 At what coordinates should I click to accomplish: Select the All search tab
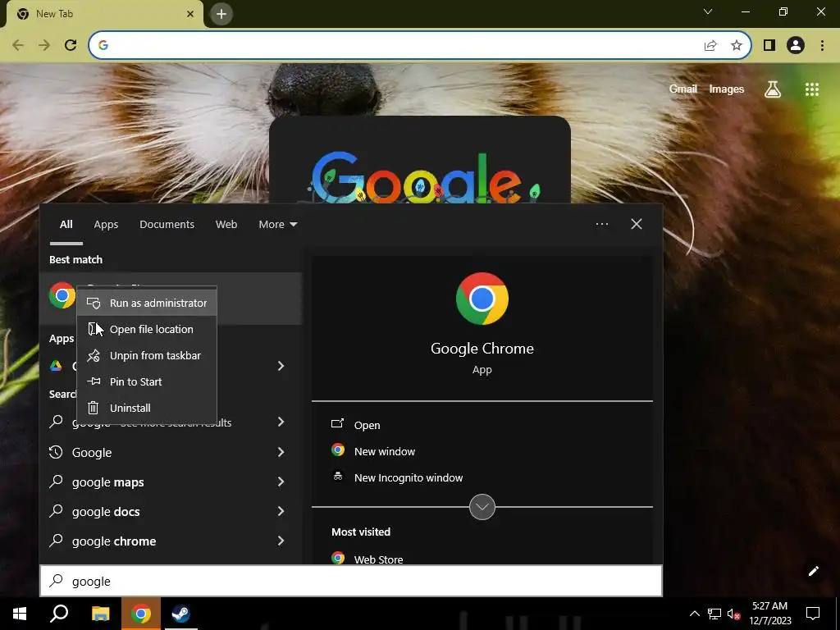pos(66,225)
